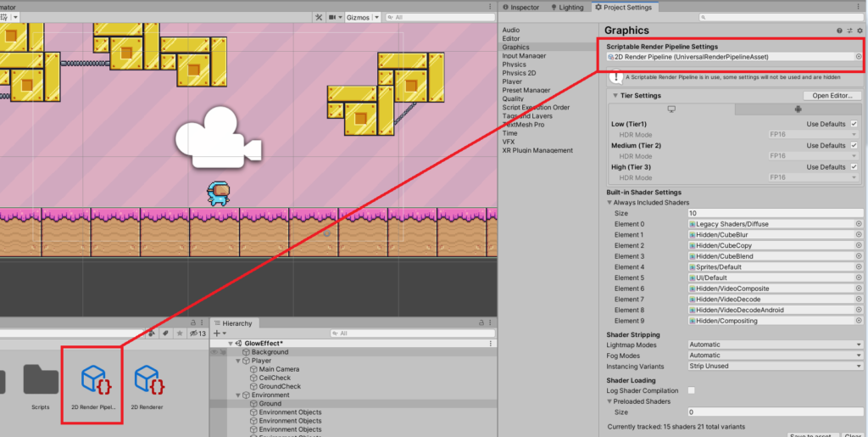Select Main Camera in Hierarchy
Viewport: 868px width, 437px height.
279,369
